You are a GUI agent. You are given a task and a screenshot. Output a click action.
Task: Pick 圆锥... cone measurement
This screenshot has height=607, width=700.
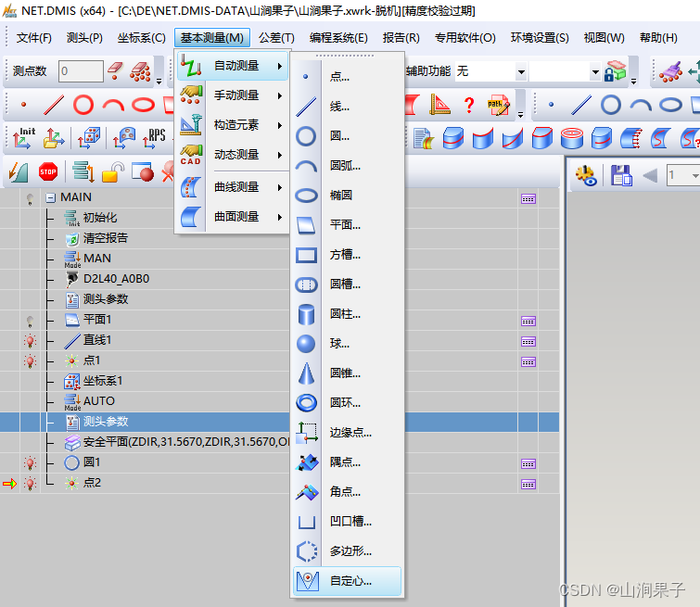coord(347,373)
